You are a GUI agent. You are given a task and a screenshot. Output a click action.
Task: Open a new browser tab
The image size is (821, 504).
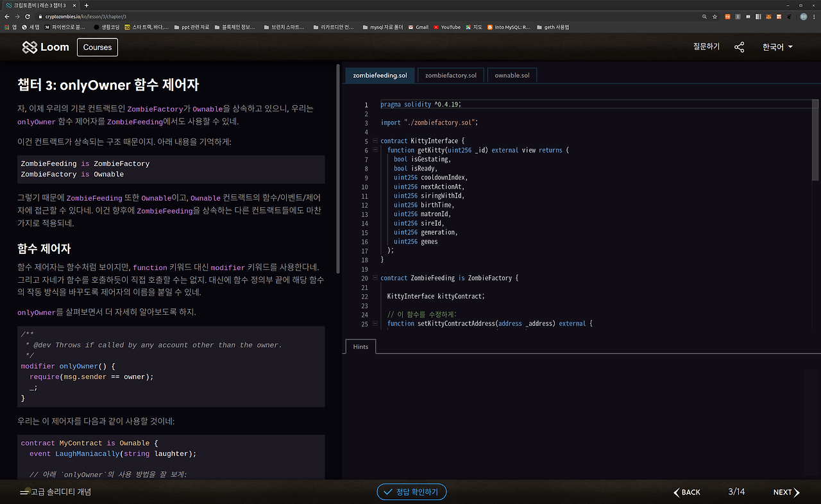pos(87,5)
